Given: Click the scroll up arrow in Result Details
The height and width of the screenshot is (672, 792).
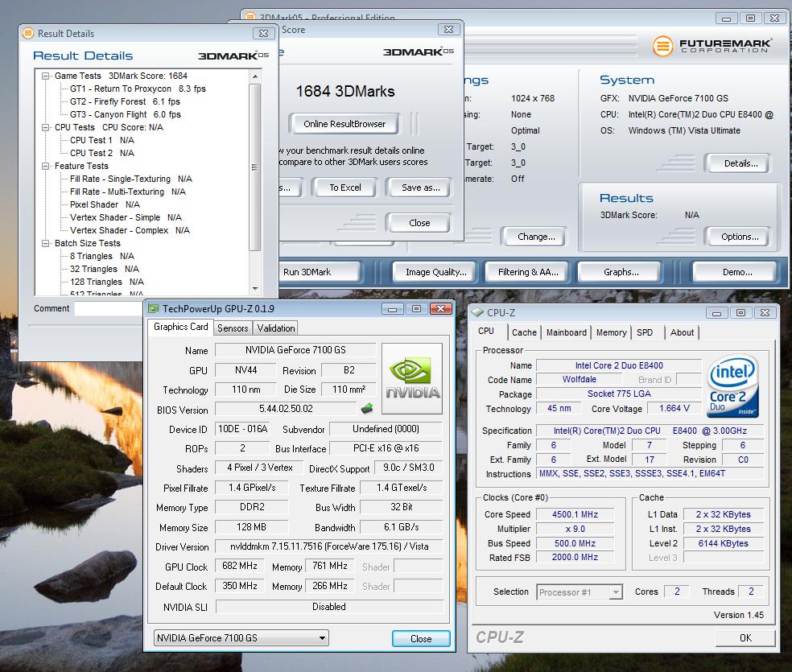Looking at the screenshot, I should [x=255, y=76].
